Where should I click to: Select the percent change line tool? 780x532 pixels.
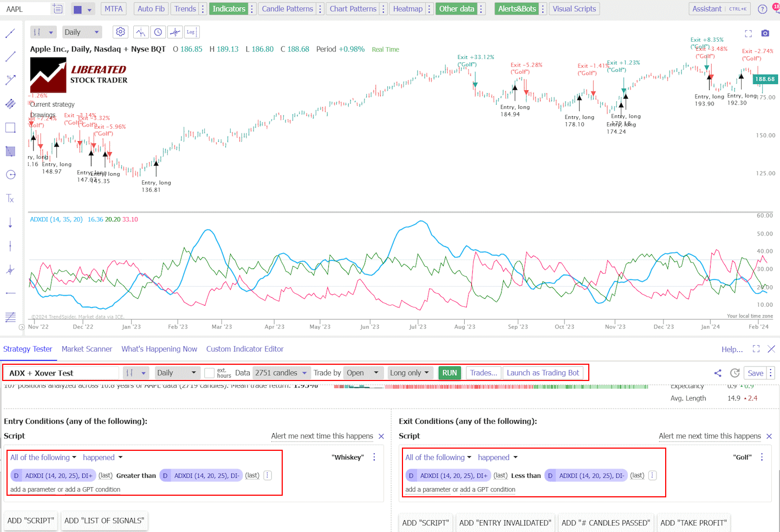pyautogui.click(x=10, y=80)
